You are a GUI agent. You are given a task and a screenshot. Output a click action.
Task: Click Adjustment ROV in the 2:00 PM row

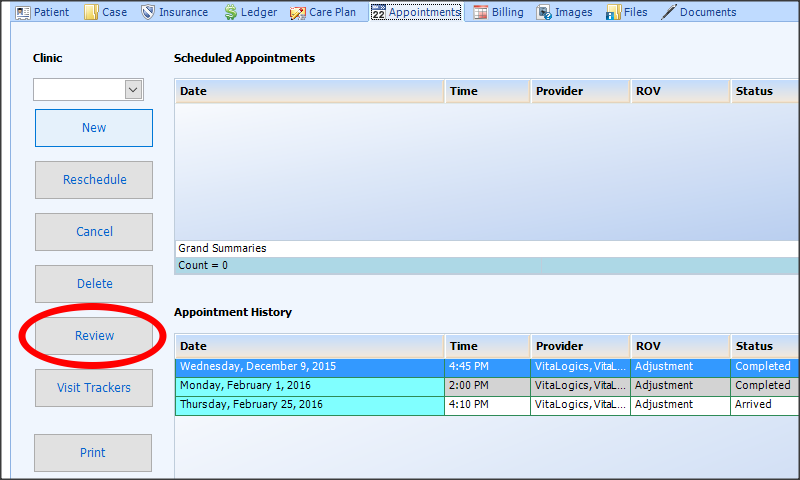[x=680, y=386]
